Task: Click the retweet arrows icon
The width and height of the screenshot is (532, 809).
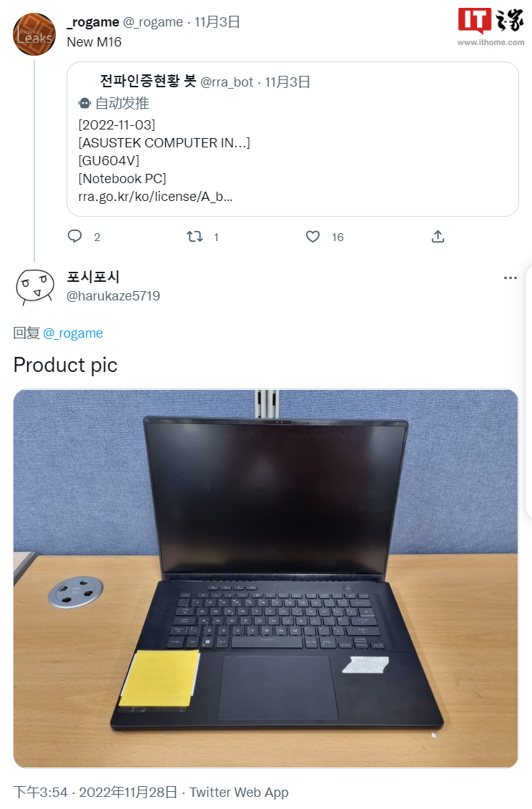Action: click(194, 237)
